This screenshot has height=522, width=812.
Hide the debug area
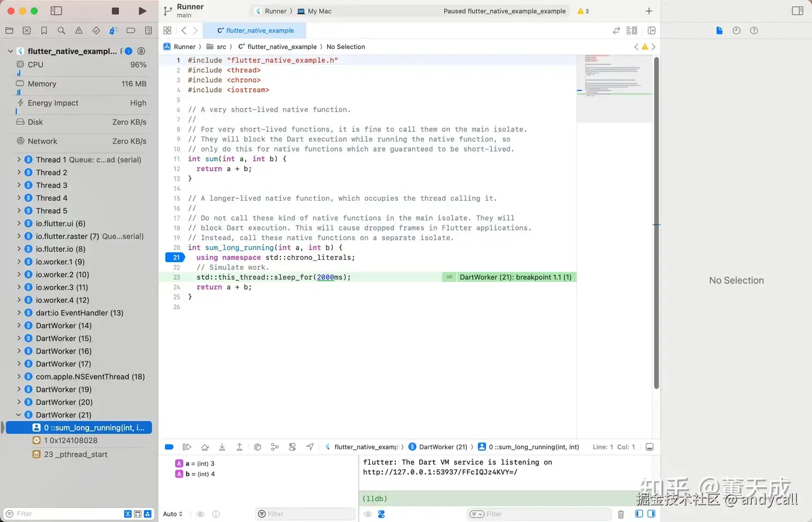pos(650,447)
